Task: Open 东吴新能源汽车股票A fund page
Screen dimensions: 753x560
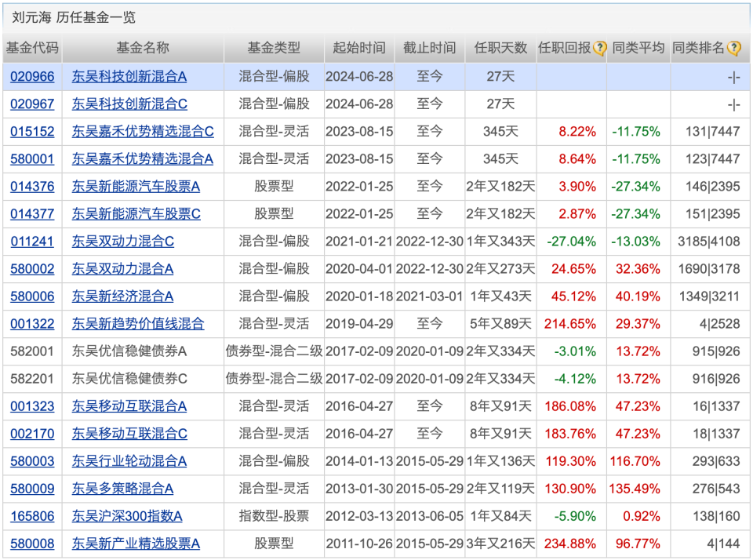Action: coord(136,187)
